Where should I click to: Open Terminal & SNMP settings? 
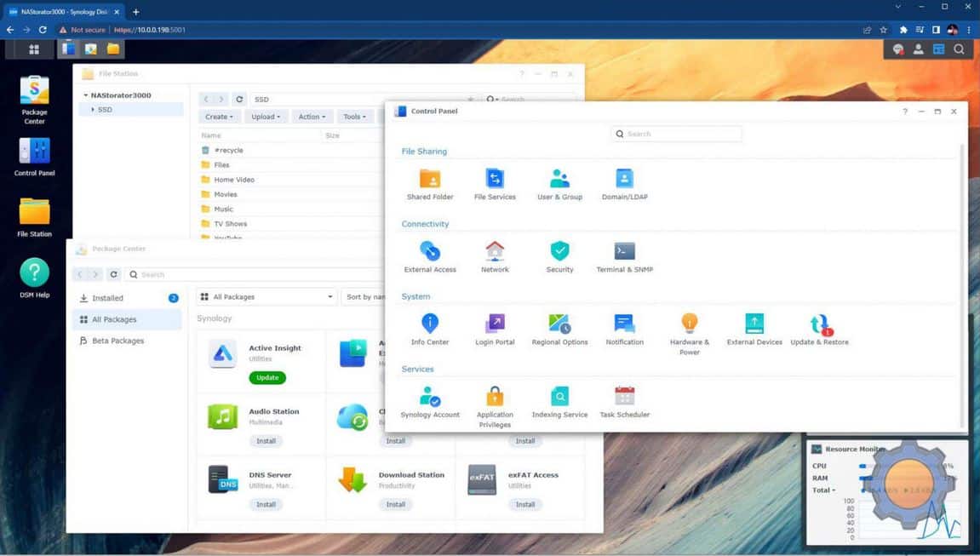[x=624, y=257]
